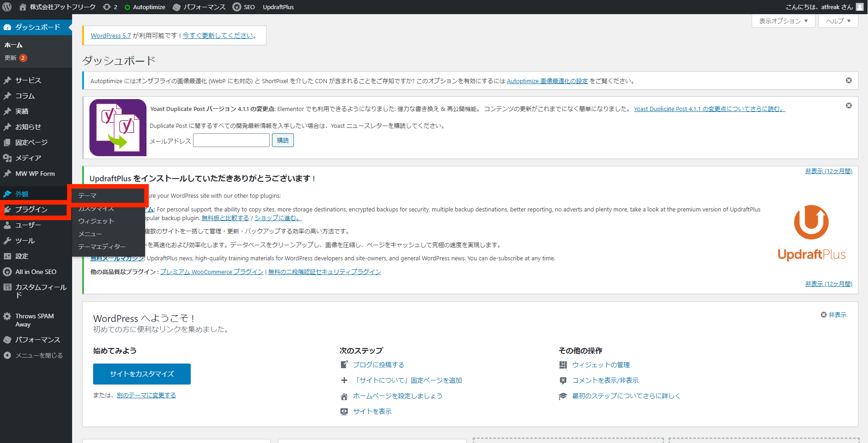Viewport: 868px width, 443px height.
Task: Dismiss welcome panel via 非表示
Action: tap(833, 315)
